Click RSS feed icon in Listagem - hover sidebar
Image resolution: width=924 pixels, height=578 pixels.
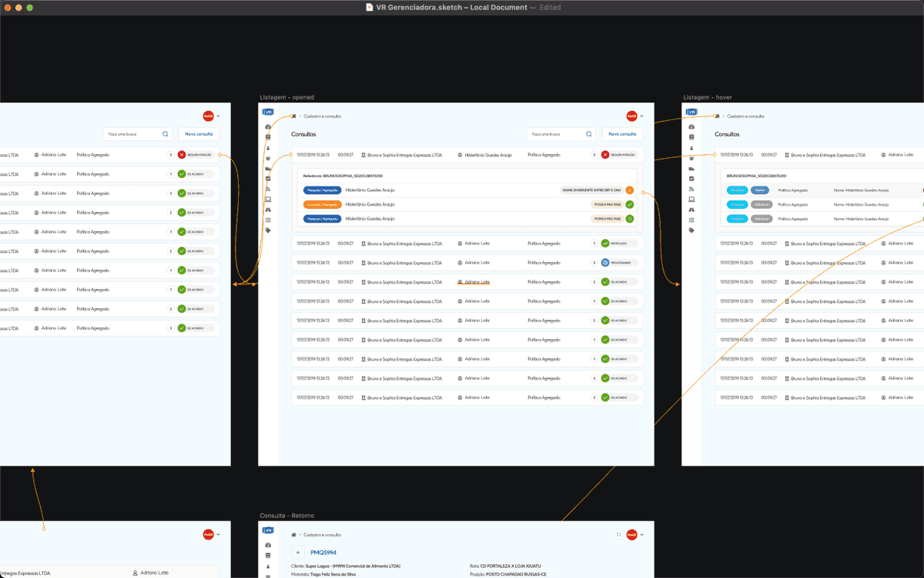(691, 189)
